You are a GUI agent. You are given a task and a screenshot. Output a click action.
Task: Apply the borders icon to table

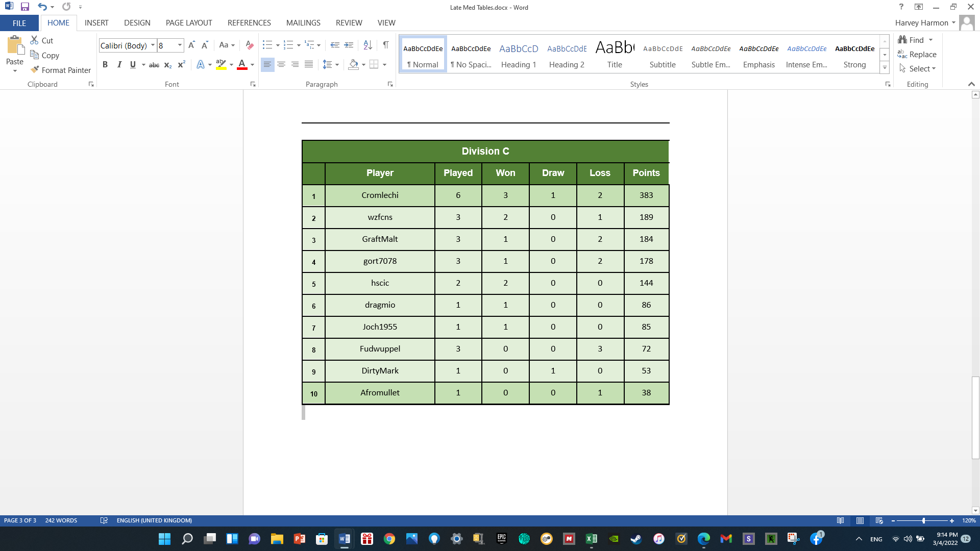tap(374, 65)
